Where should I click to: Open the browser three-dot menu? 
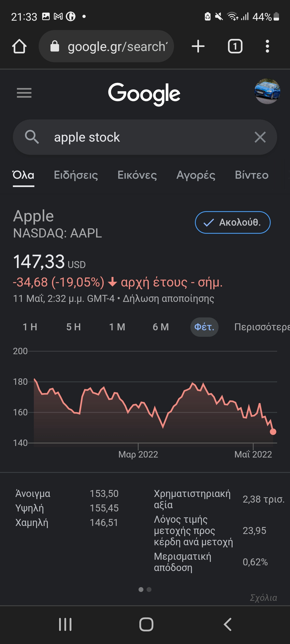coord(267,46)
